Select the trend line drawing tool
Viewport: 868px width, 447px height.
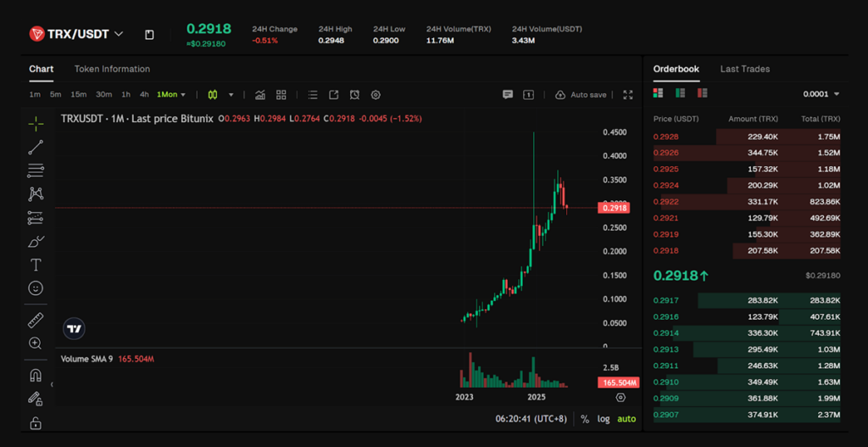(36, 148)
